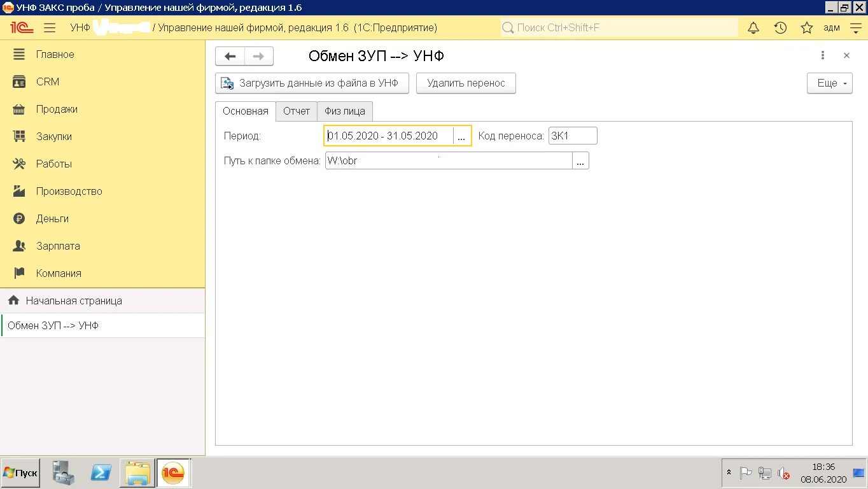The image size is (868, 489).
Task: Open notifications bell icon
Action: point(753,28)
